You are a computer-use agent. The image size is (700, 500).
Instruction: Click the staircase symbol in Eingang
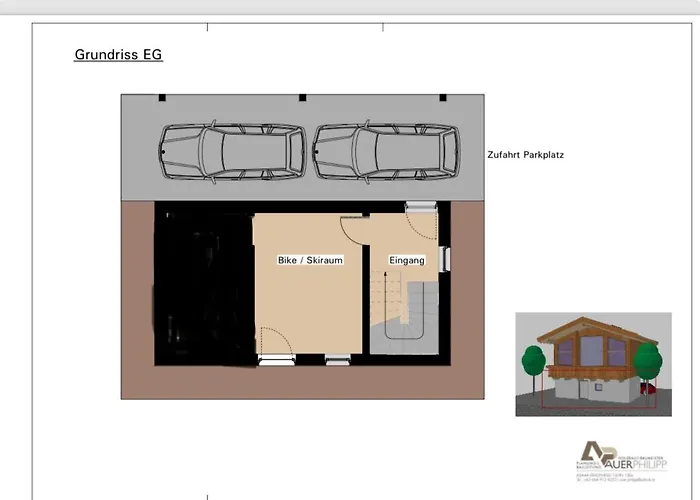pos(406,310)
